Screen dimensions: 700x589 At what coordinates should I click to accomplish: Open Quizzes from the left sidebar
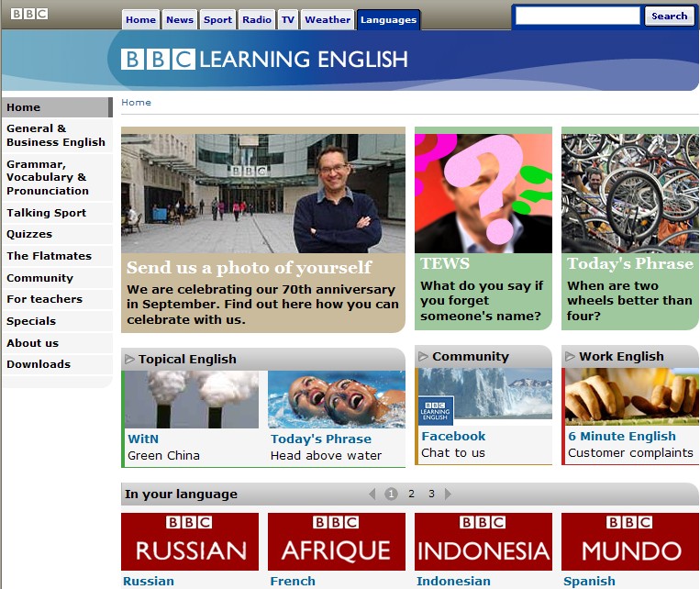[29, 234]
